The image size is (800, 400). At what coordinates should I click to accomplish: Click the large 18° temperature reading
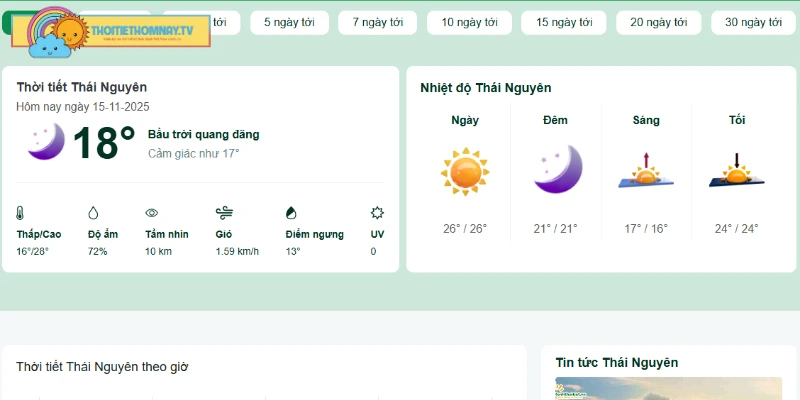pos(104,143)
